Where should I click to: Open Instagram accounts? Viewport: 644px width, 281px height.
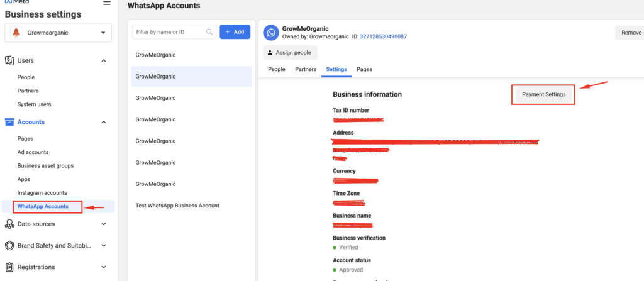click(x=42, y=192)
